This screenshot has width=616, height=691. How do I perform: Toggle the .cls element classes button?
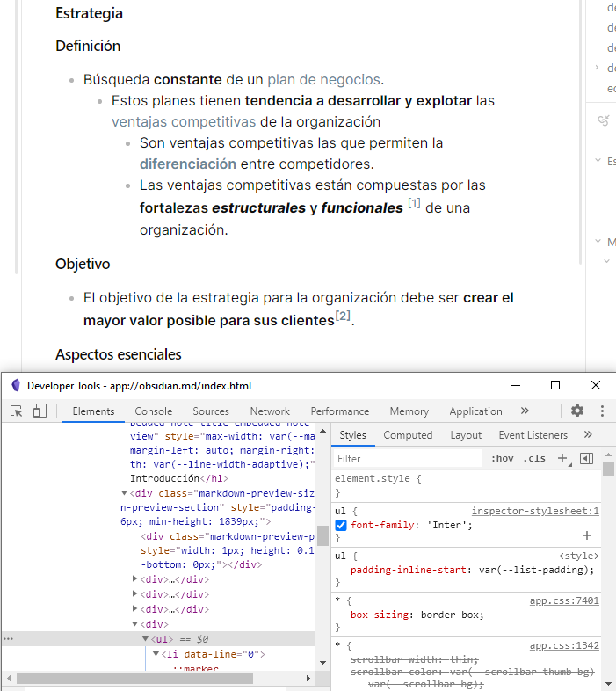pyautogui.click(x=534, y=458)
